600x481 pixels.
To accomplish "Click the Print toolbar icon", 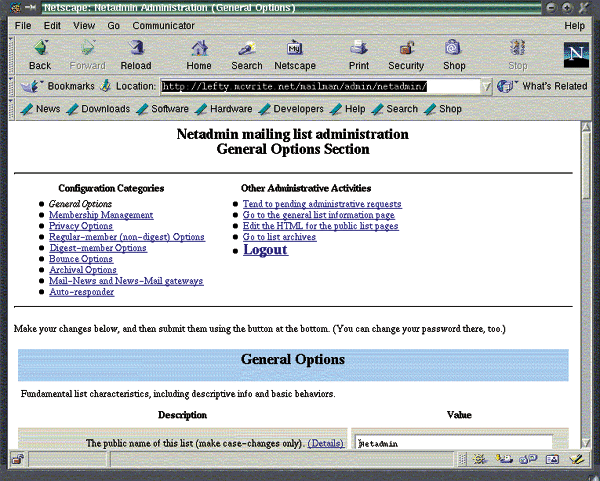I will click(x=358, y=54).
